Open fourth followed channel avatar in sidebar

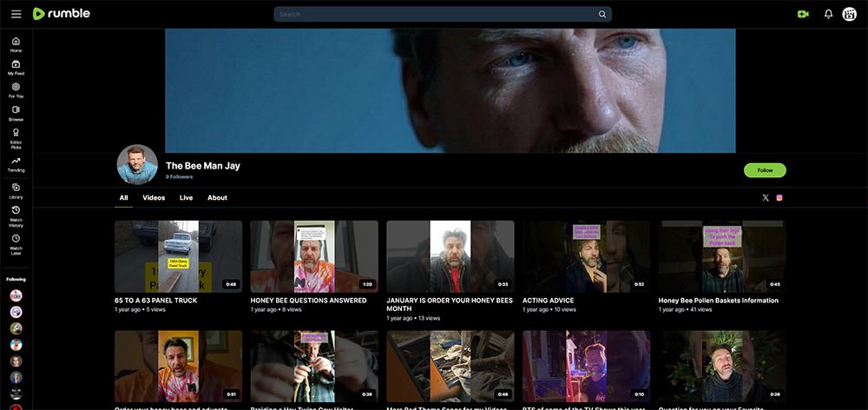(16, 345)
